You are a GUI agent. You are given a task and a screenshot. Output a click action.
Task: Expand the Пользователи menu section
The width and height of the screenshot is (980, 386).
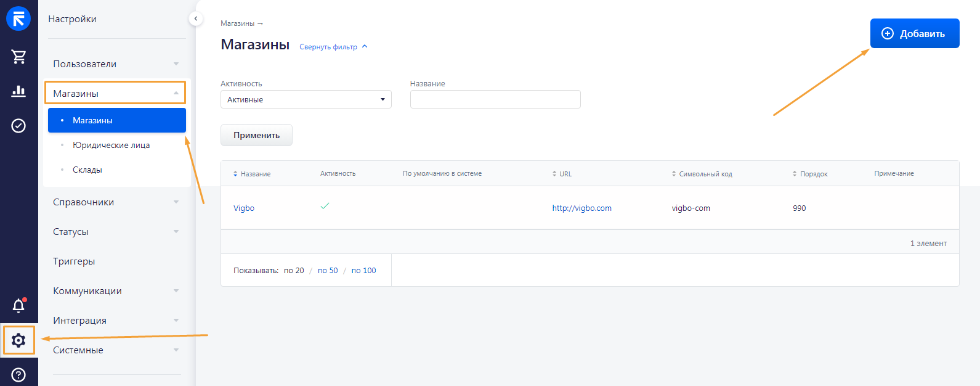point(116,64)
